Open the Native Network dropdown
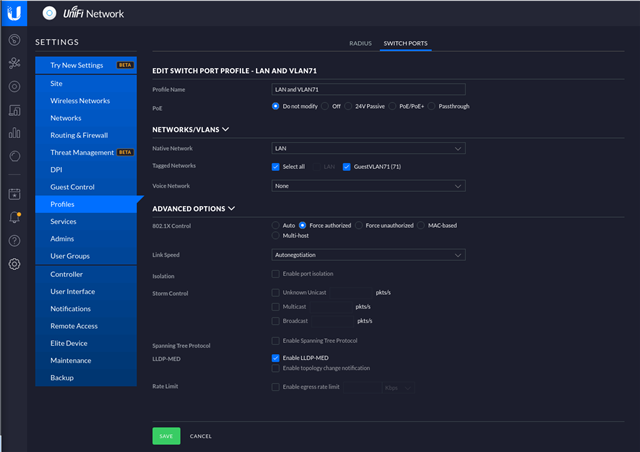This screenshot has height=452, width=640. [368, 149]
